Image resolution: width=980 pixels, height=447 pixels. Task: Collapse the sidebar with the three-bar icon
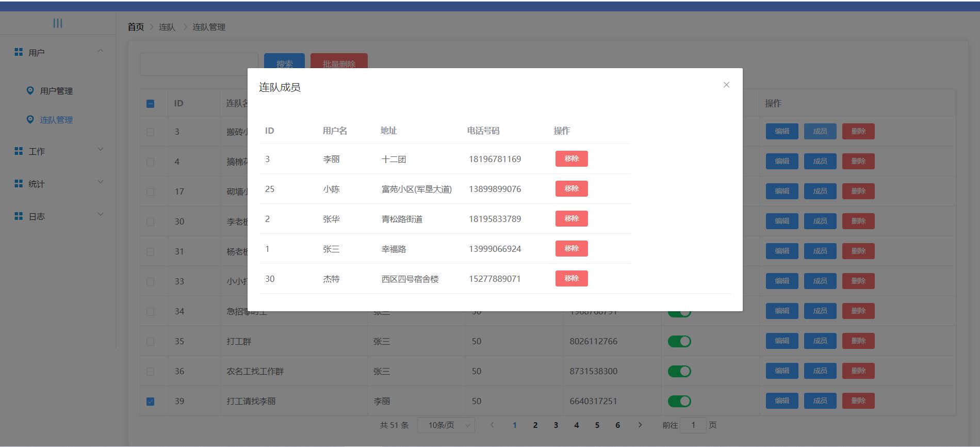58,23
